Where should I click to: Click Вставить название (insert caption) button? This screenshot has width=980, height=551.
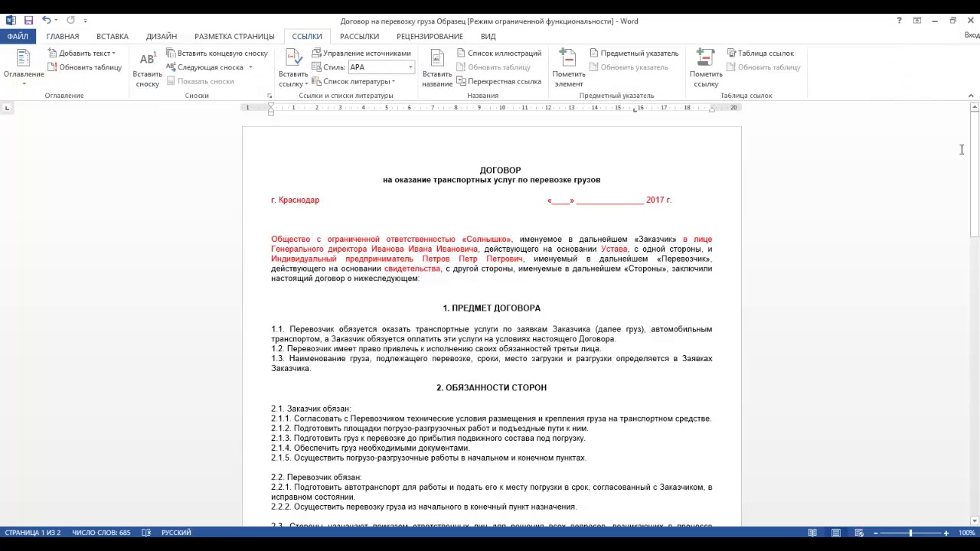point(437,69)
